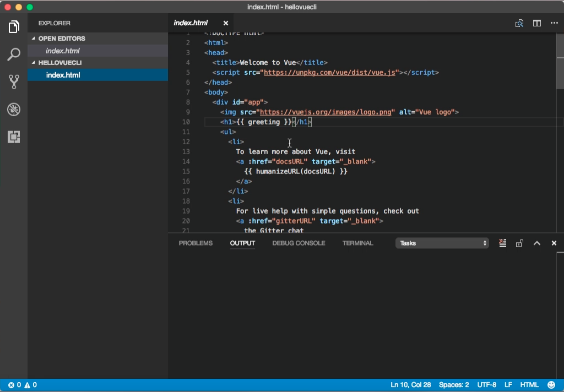564x392 pixels.
Task: Switch to the OUTPUT panel tab
Action: pos(242,243)
